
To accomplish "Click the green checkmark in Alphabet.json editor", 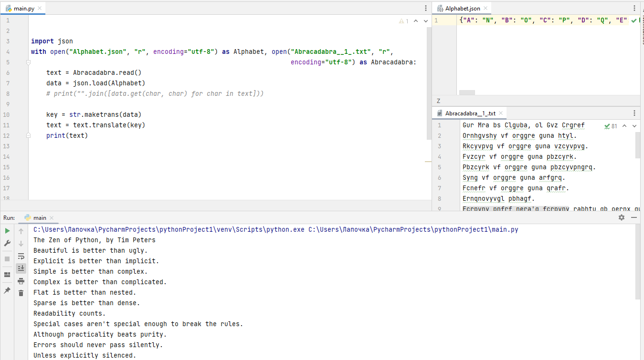I will coord(633,21).
